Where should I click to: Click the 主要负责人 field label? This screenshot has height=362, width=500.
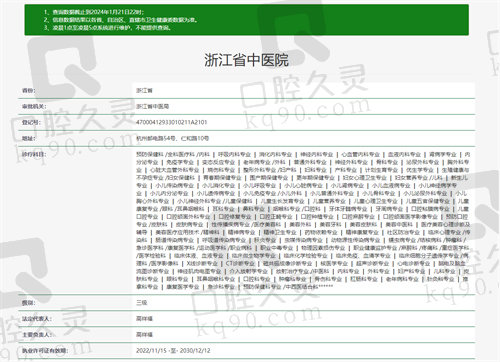click(37, 334)
